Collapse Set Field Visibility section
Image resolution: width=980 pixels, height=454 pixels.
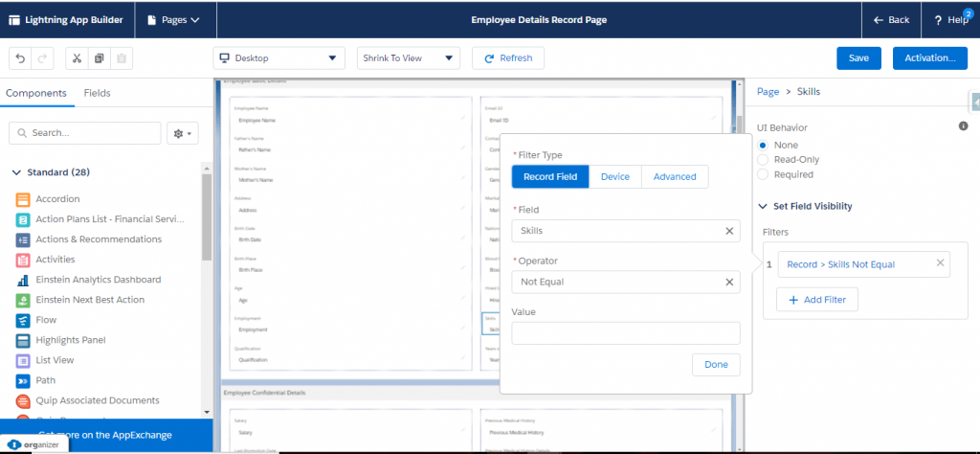[x=763, y=206]
